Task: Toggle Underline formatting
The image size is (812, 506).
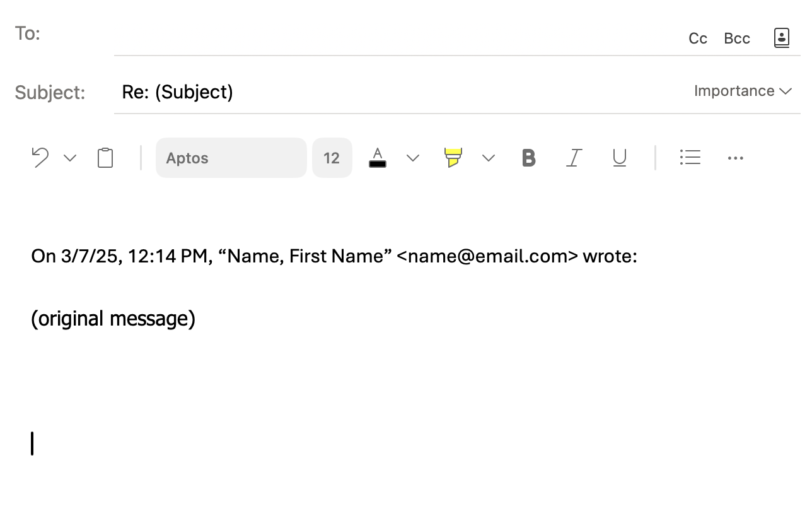Action: 620,158
